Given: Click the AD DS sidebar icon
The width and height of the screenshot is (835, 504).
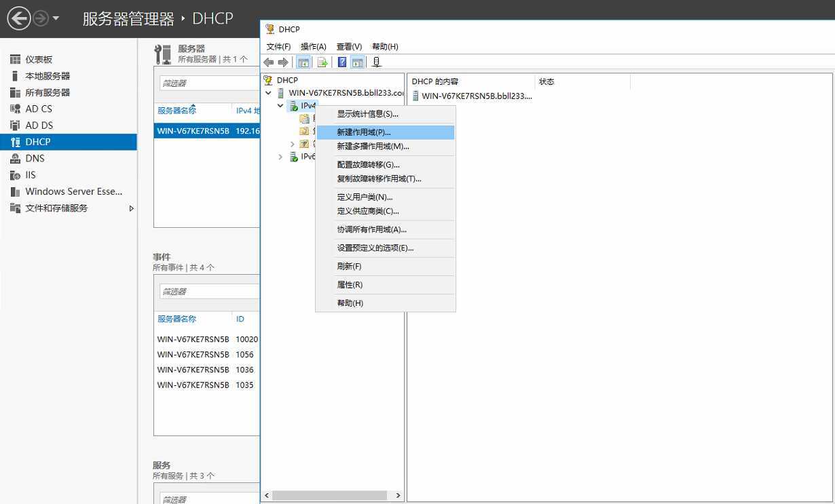Looking at the screenshot, I should [x=15, y=125].
